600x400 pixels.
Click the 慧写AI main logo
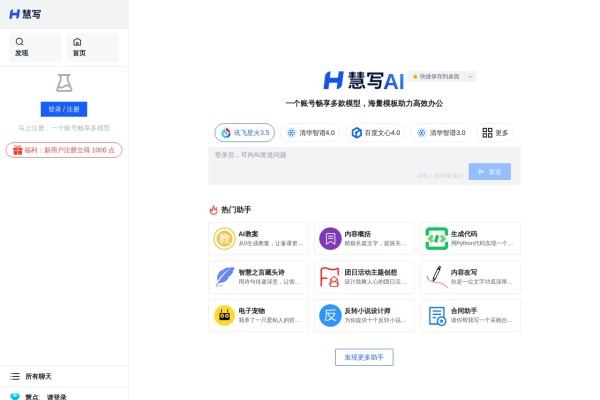[x=364, y=80]
